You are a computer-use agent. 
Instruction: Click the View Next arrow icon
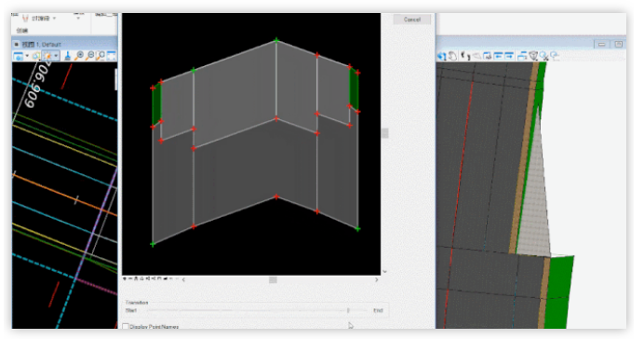coord(509,56)
